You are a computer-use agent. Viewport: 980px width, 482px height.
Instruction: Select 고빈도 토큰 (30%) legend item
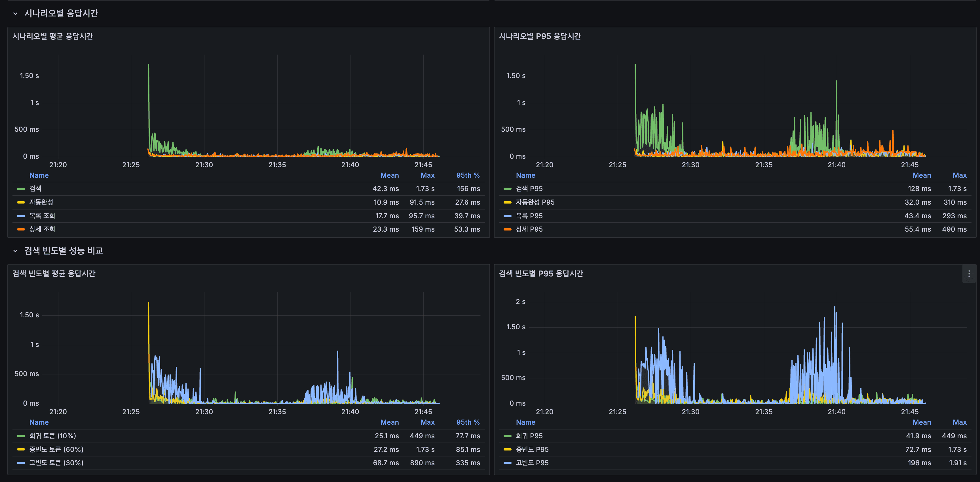tap(56, 463)
